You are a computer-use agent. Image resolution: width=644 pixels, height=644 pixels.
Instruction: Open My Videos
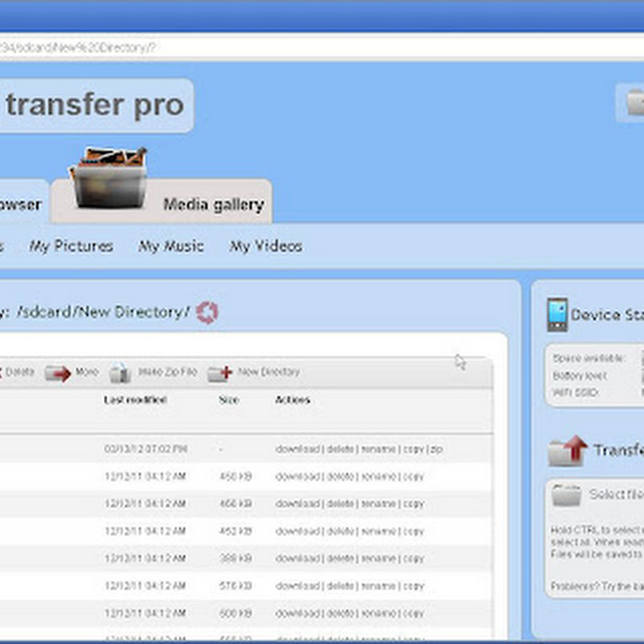[x=265, y=246]
